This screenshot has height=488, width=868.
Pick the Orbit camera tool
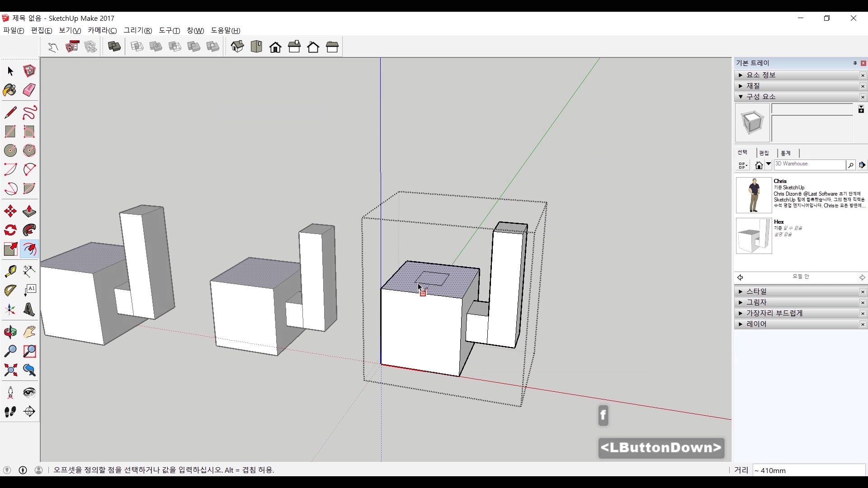[x=10, y=332]
